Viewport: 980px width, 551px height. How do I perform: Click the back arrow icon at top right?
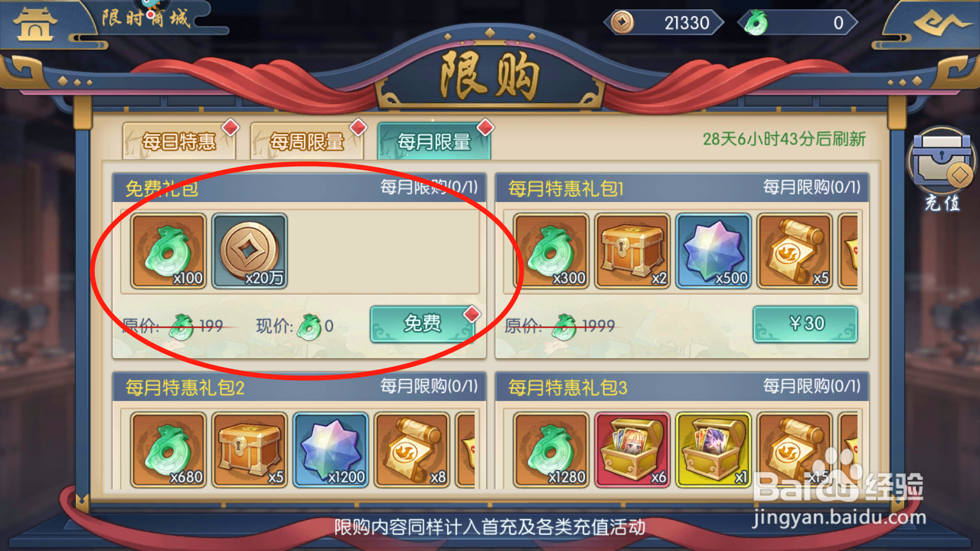pos(941,24)
